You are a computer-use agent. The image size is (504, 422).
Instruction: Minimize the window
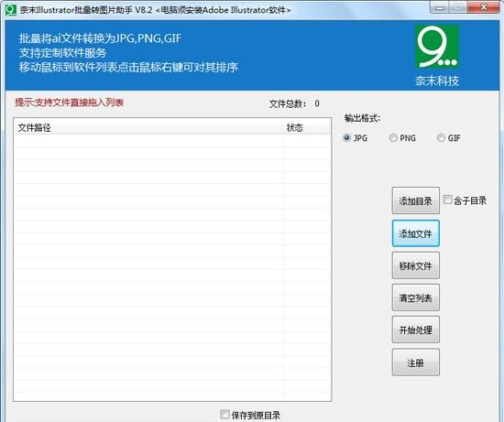[439, 7]
